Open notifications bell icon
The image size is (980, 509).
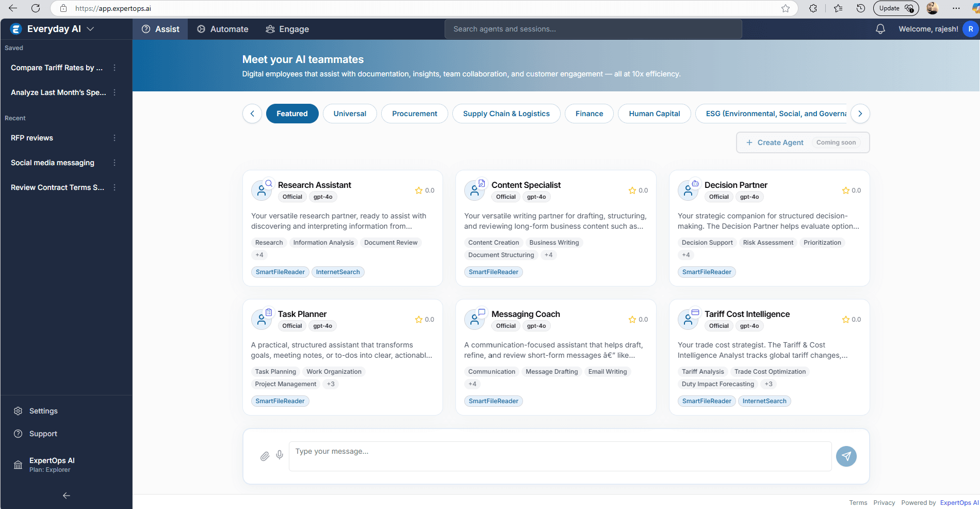coord(880,29)
